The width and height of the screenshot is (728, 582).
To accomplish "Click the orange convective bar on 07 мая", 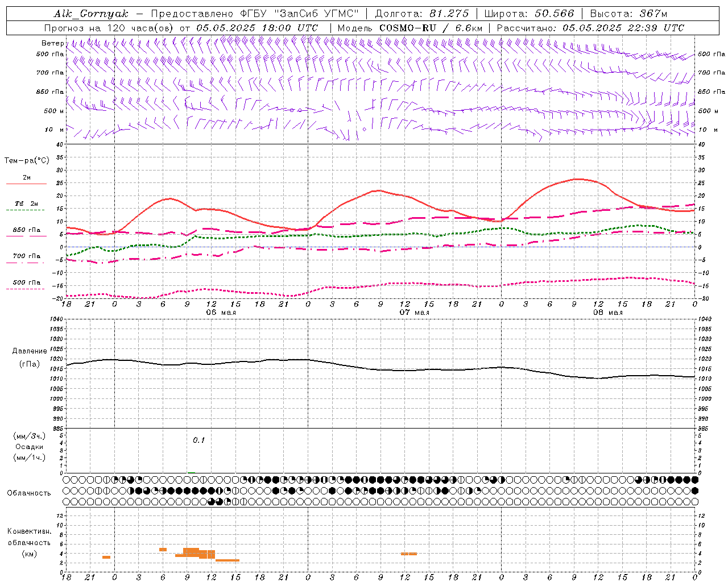I will pyautogui.click(x=409, y=554).
